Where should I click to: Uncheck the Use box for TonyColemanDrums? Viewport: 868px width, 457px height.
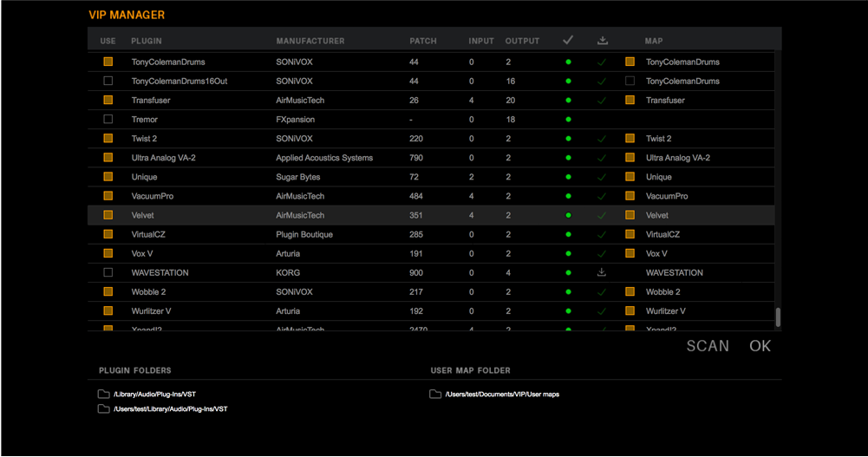point(108,62)
